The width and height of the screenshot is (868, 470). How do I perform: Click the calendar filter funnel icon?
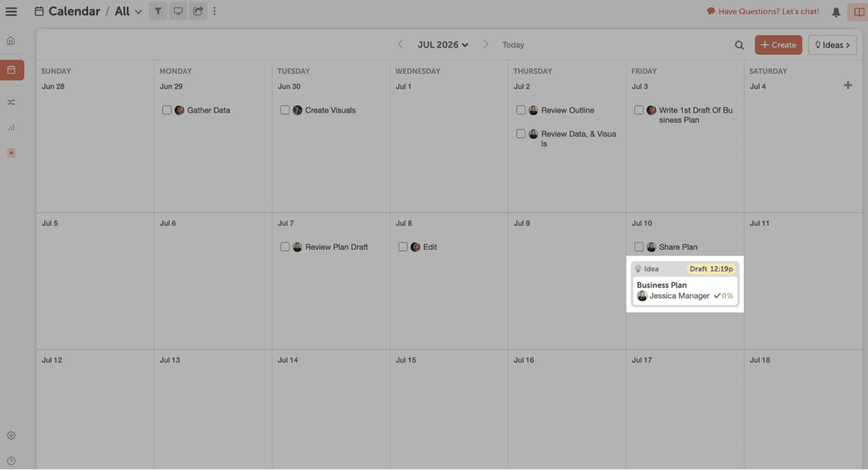[x=158, y=12]
